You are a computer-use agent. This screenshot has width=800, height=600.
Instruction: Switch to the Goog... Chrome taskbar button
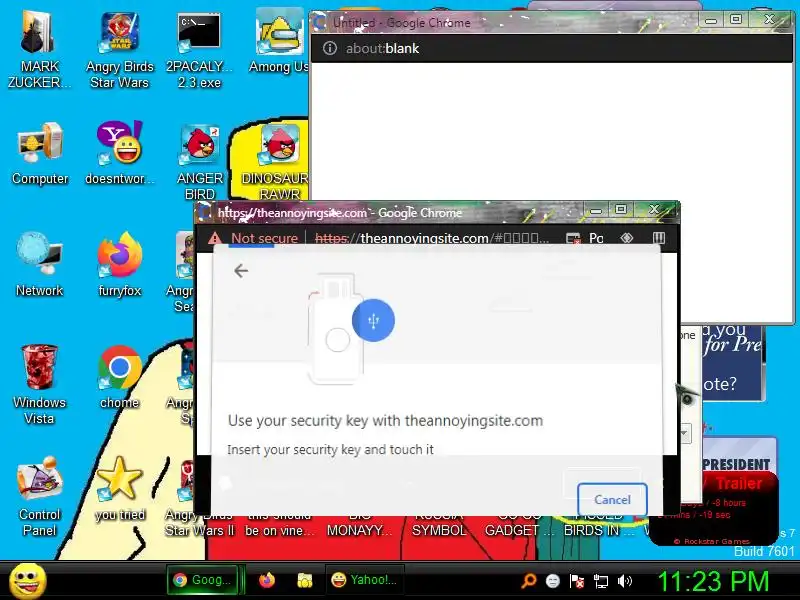203,580
